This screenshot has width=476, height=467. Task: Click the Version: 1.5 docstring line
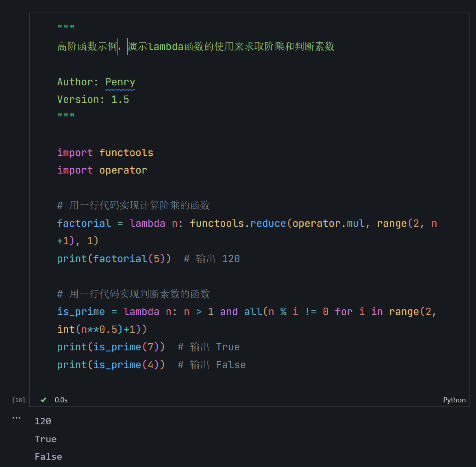click(x=93, y=100)
